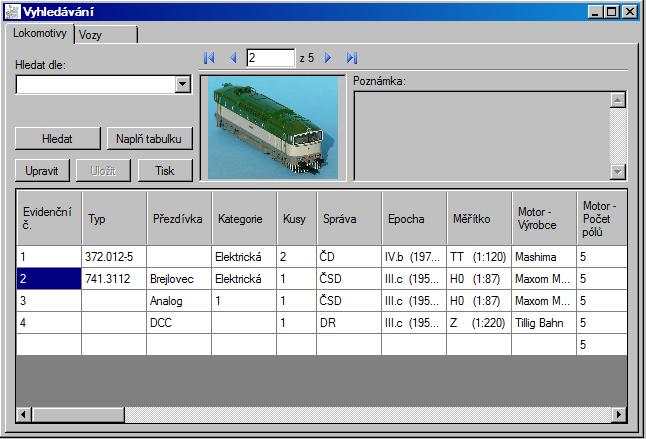
Task: Click the locomotive model thumbnail
Action: pyautogui.click(x=273, y=128)
